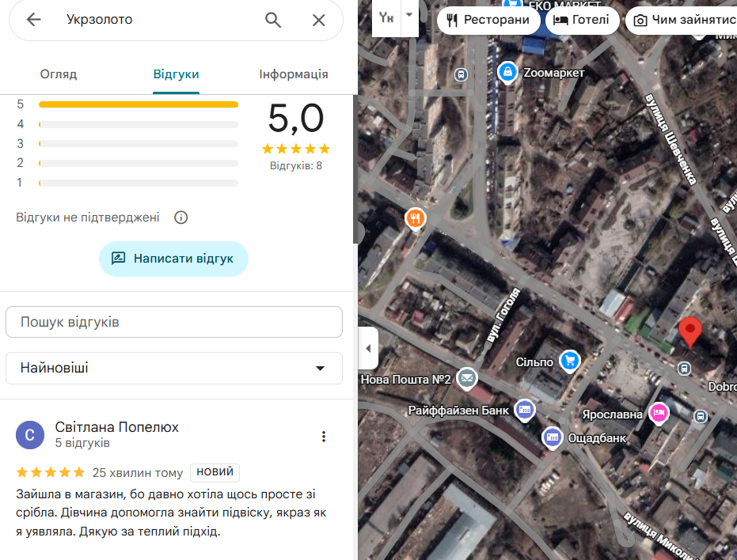Open the Огляд tab
The image size is (737, 560).
pos(59,74)
